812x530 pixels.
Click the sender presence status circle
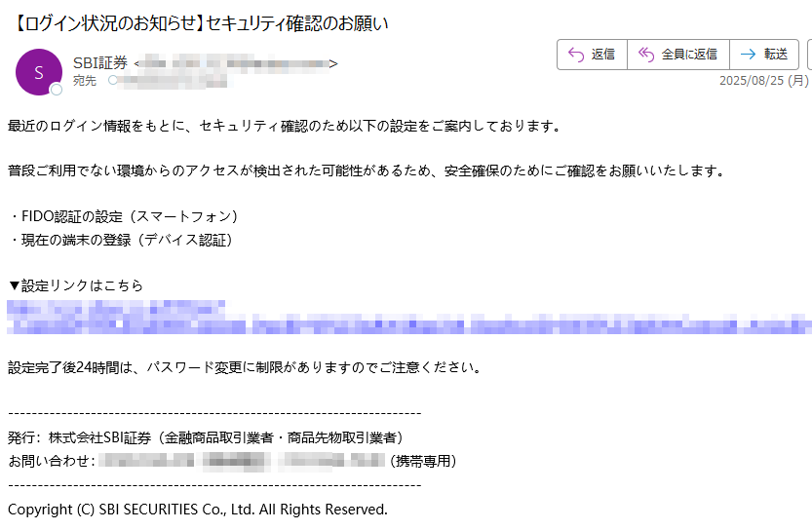pyautogui.click(x=56, y=90)
